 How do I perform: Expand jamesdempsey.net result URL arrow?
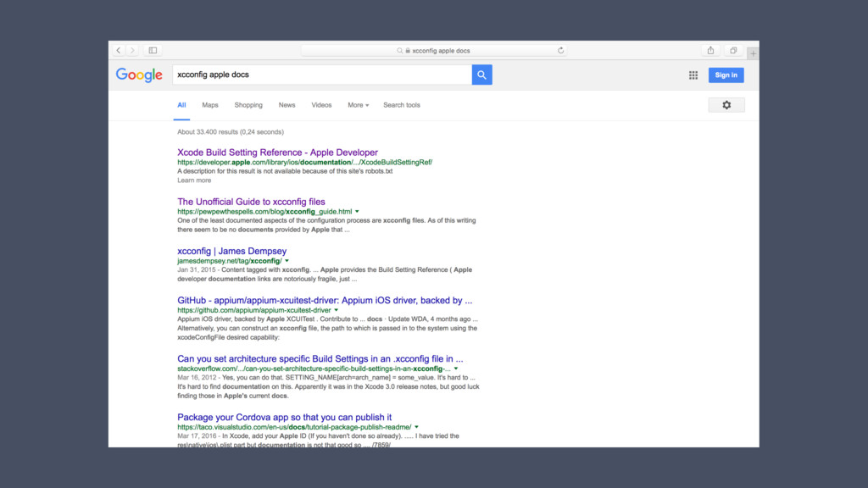pyautogui.click(x=287, y=261)
